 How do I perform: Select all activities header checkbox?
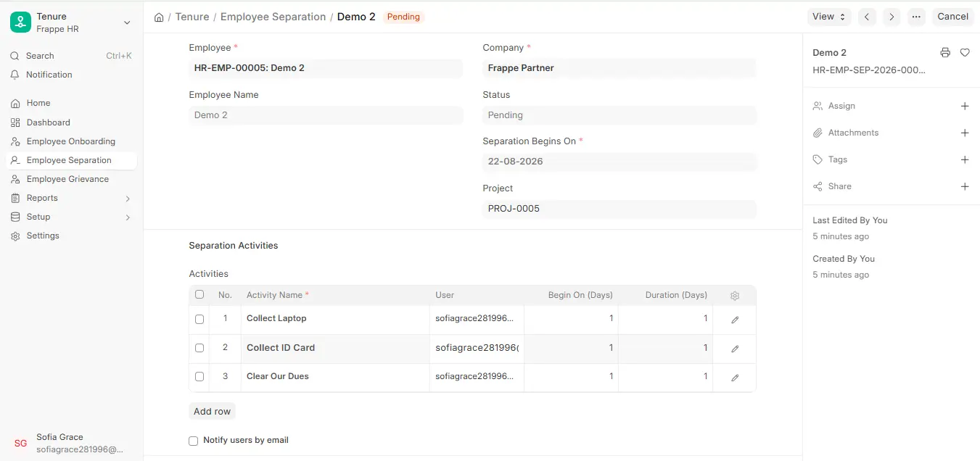[199, 294]
